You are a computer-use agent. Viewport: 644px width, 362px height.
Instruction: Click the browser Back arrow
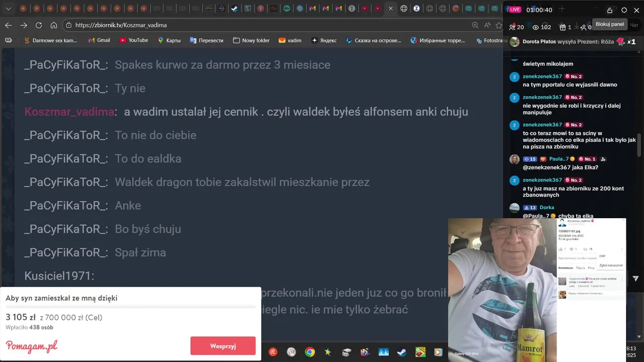pos(9,25)
